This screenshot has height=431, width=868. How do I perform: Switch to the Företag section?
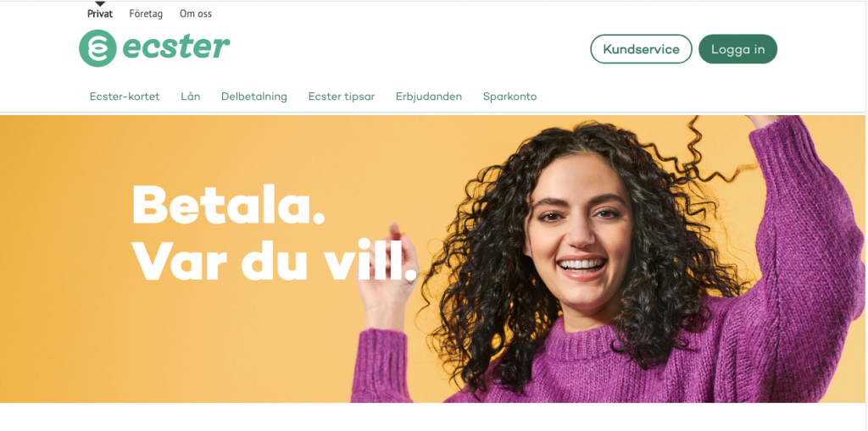click(146, 14)
